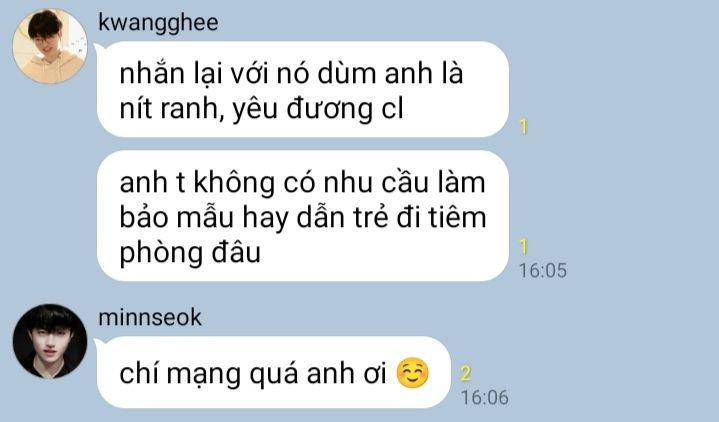The height and width of the screenshot is (422, 719).
Task: Click the words "yêu đương cl"
Action: coord(318,110)
